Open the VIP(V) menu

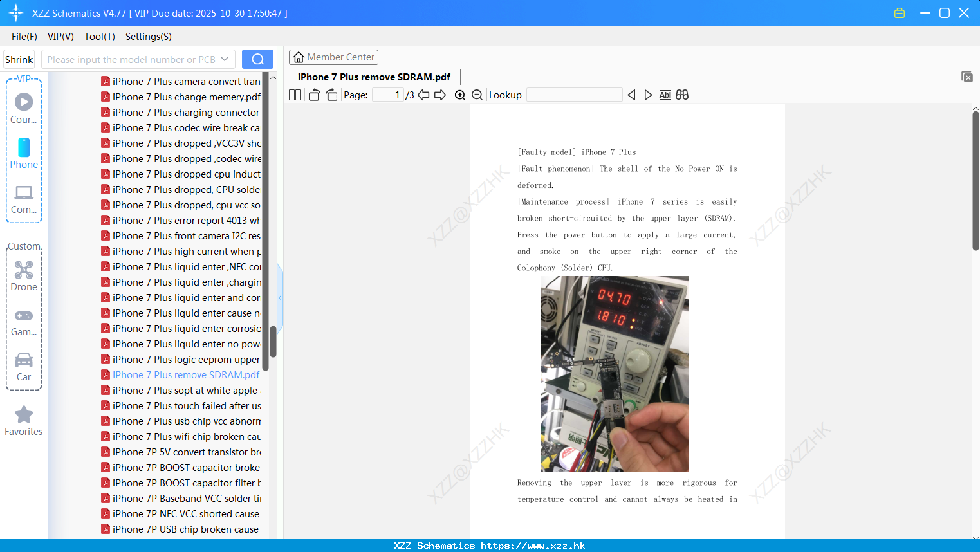point(60,37)
